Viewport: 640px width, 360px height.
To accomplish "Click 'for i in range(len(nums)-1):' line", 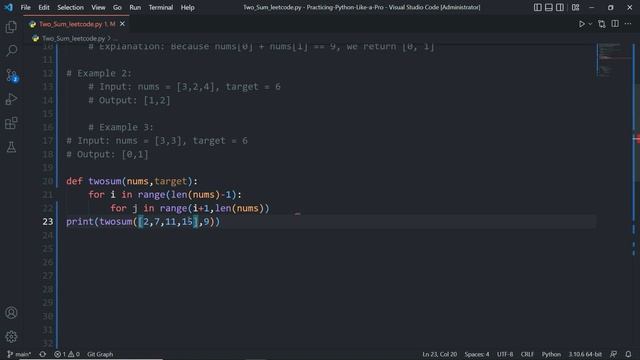I will [x=165, y=195].
